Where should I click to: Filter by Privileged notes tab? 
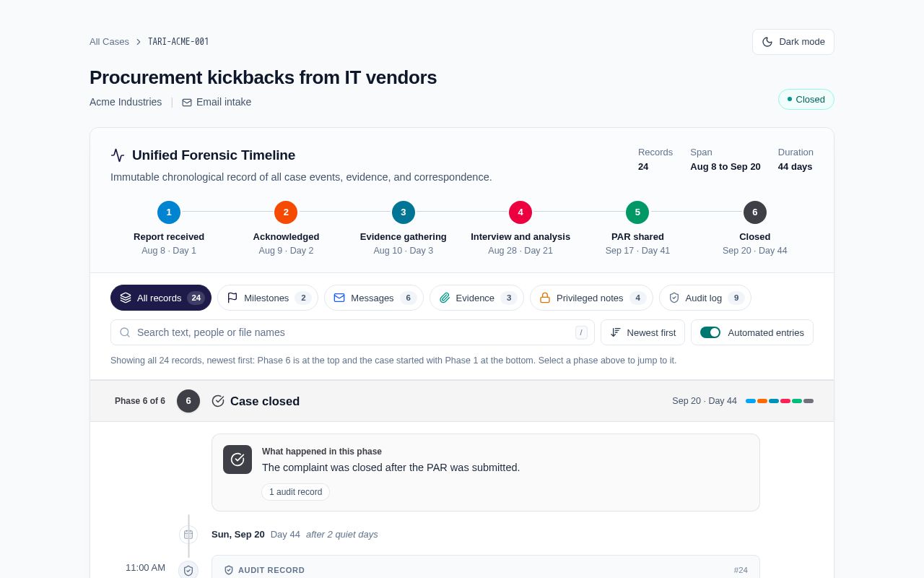pos(591,298)
